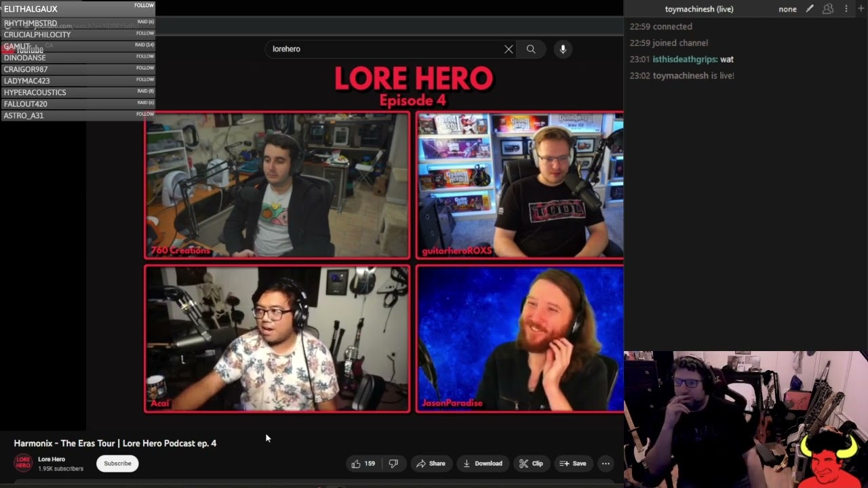Click the '1.95K subscribers' count text
Viewport: 868px width, 488px height.
pyautogui.click(x=60, y=469)
